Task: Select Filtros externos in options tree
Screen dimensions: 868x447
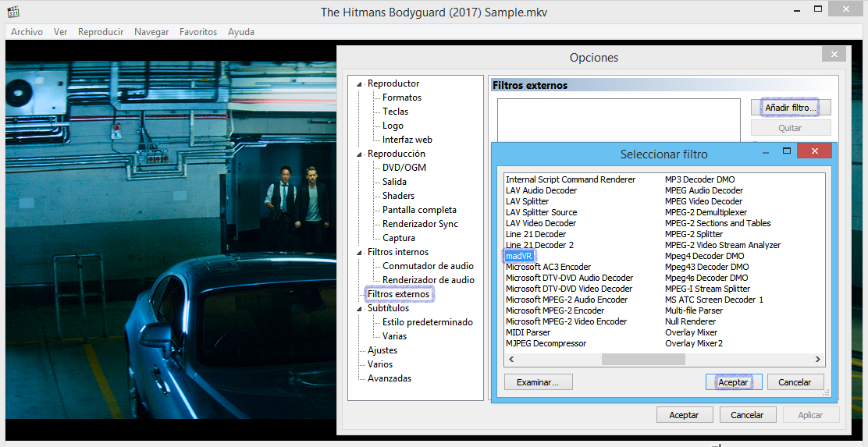Action: coord(399,294)
